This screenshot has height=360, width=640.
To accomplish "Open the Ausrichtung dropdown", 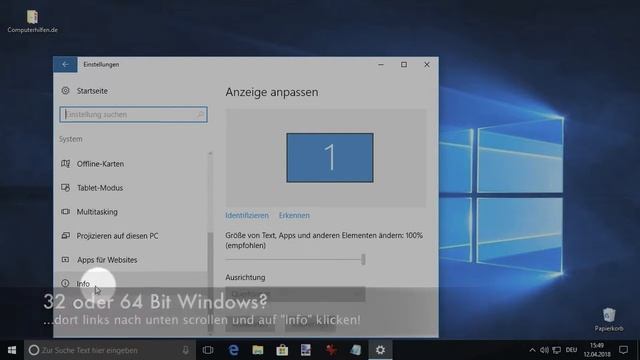I will [x=295, y=294].
